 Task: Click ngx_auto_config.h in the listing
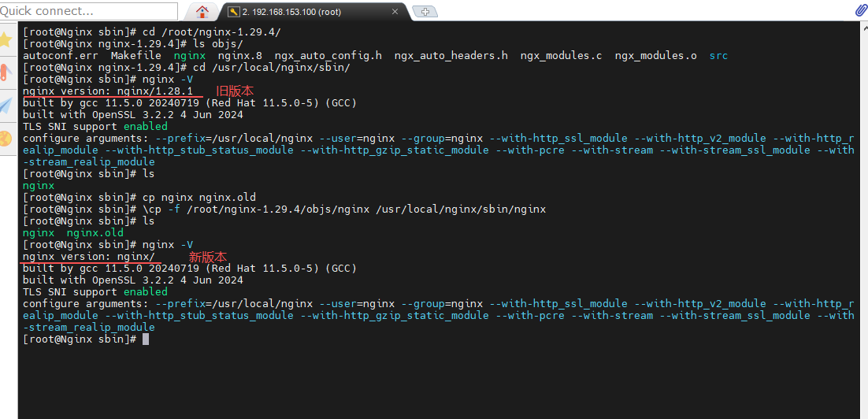(328, 55)
